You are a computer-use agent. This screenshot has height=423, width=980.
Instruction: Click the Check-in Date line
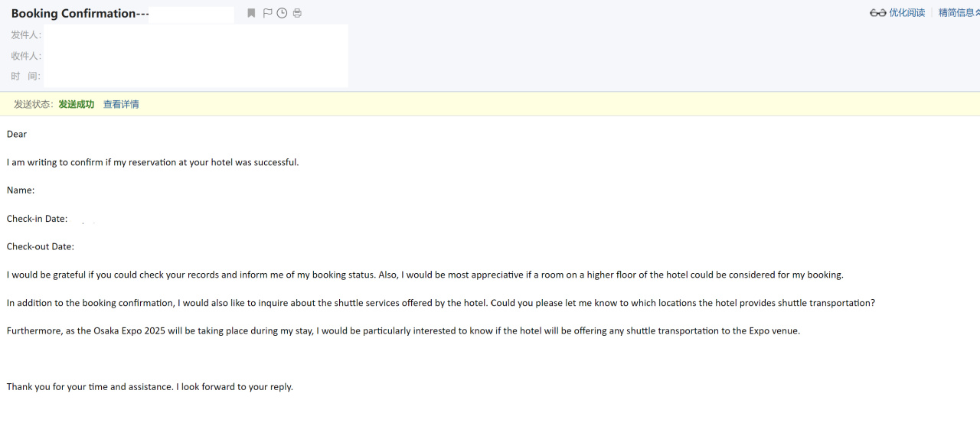37,219
